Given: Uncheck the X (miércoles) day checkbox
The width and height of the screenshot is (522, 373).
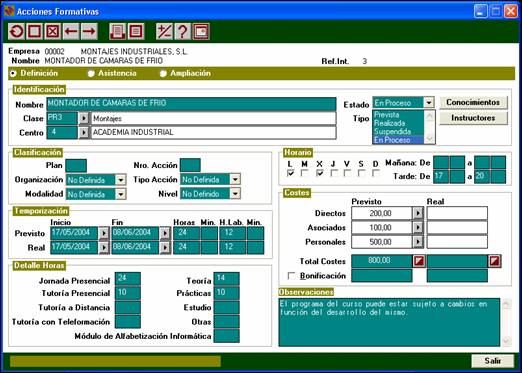Looking at the screenshot, I should [x=319, y=173].
